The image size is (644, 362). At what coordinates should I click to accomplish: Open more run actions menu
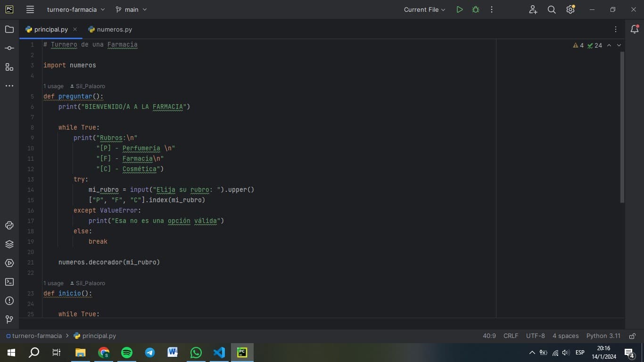click(x=492, y=9)
